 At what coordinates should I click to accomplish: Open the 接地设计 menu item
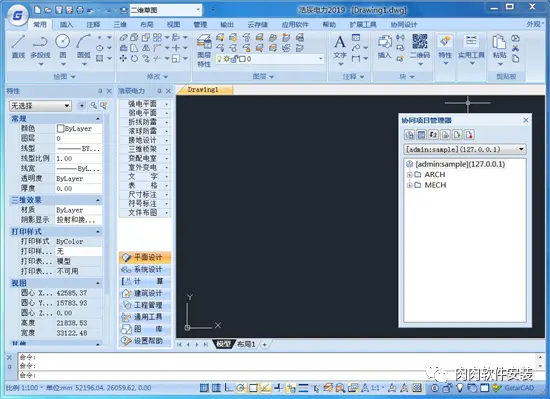[x=145, y=140]
